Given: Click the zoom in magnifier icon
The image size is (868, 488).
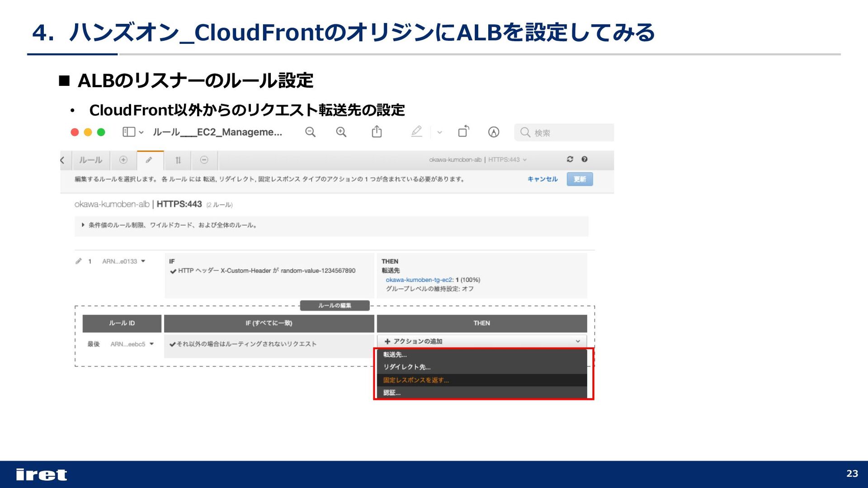Looking at the screenshot, I should point(341,132).
